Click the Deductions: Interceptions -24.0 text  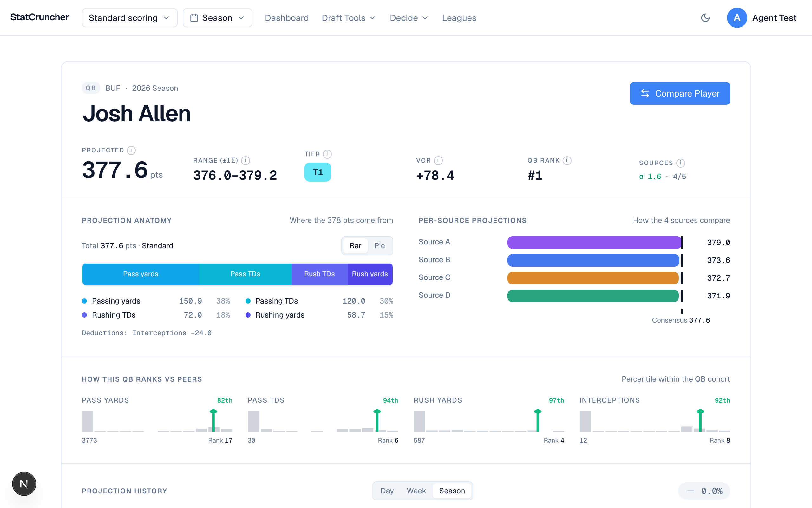pos(147,333)
